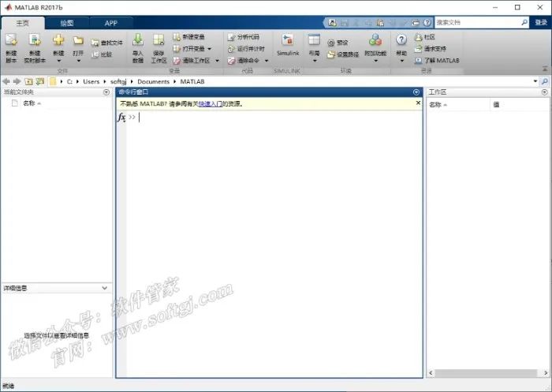Click the up-one-level folder icon
The width and height of the screenshot is (552, 392).
tap(28, 81)
